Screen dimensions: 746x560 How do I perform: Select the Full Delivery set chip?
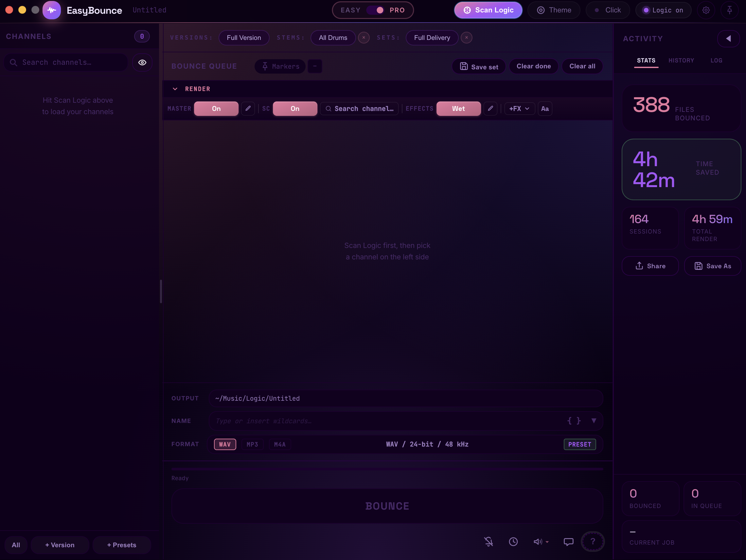point(432,38)
